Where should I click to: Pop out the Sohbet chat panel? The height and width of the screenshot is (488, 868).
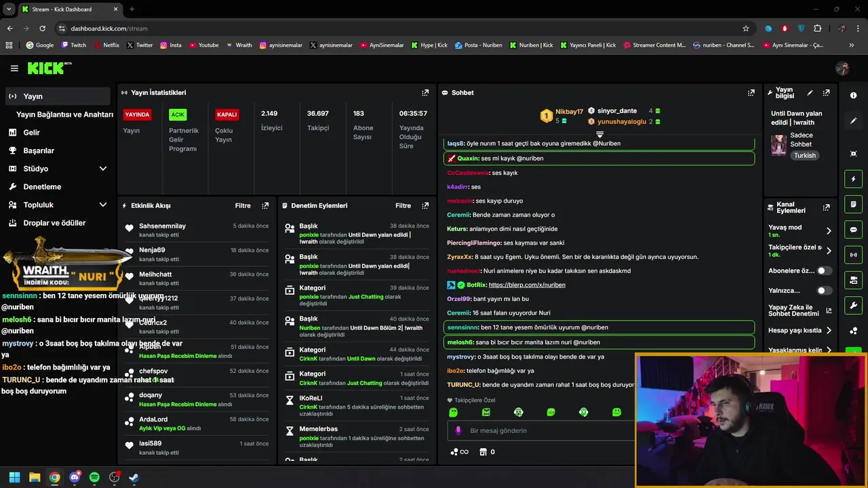click(x=751, y=93)
